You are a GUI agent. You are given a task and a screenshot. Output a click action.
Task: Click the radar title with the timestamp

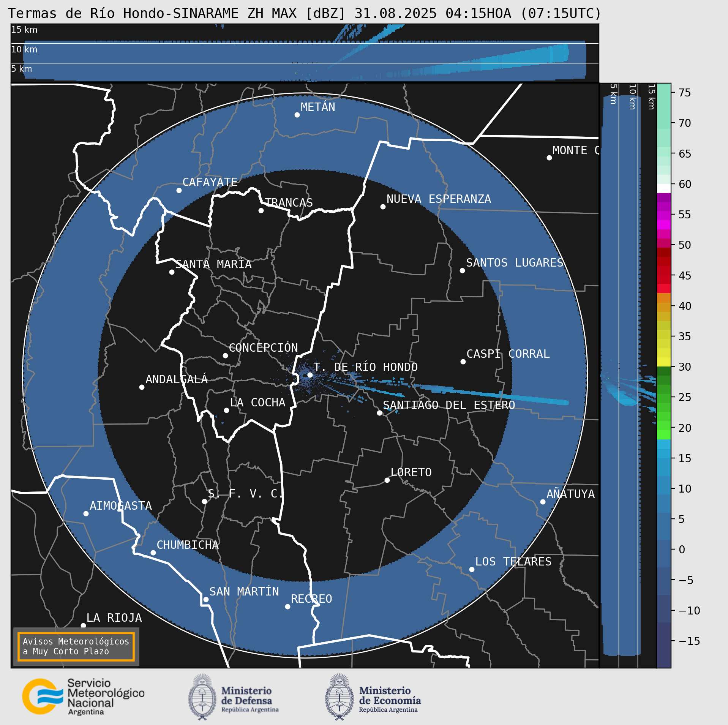[x=305, y=13]
